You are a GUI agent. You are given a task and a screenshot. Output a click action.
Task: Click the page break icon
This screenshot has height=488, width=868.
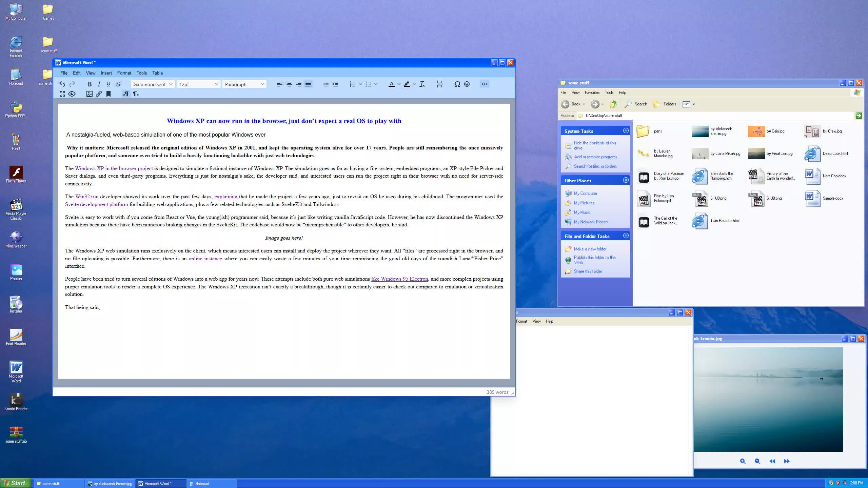pos(439,84)
